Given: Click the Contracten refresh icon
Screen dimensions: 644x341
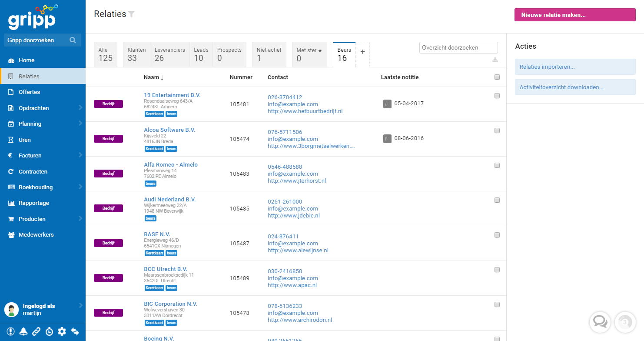Looking at the screenshot, I should 11,172.
